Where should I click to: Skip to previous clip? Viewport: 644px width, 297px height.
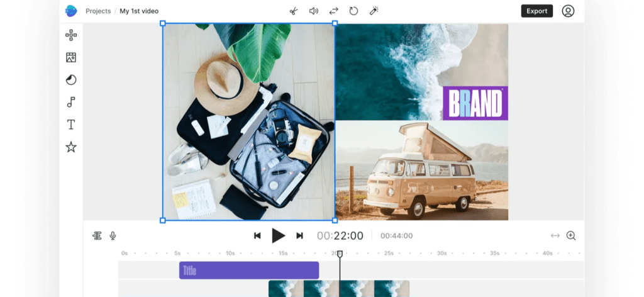[x=257, y=236]
